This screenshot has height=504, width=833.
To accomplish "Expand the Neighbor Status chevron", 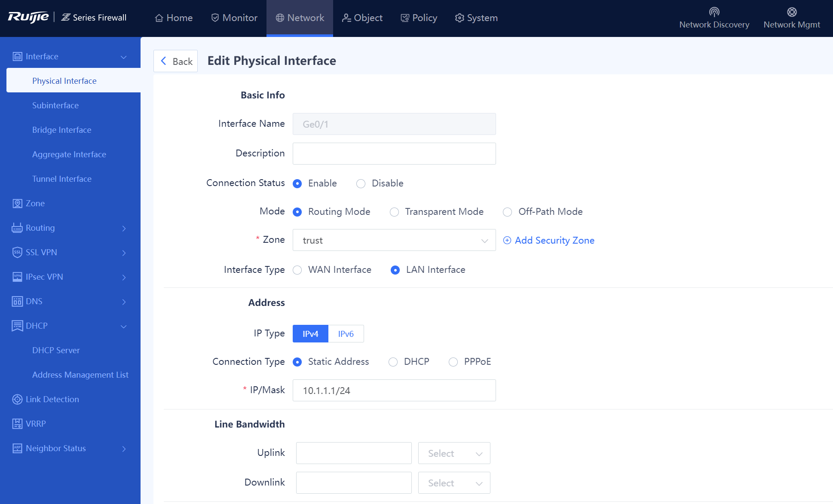I will pyautogui.click(x=124, y=449).
